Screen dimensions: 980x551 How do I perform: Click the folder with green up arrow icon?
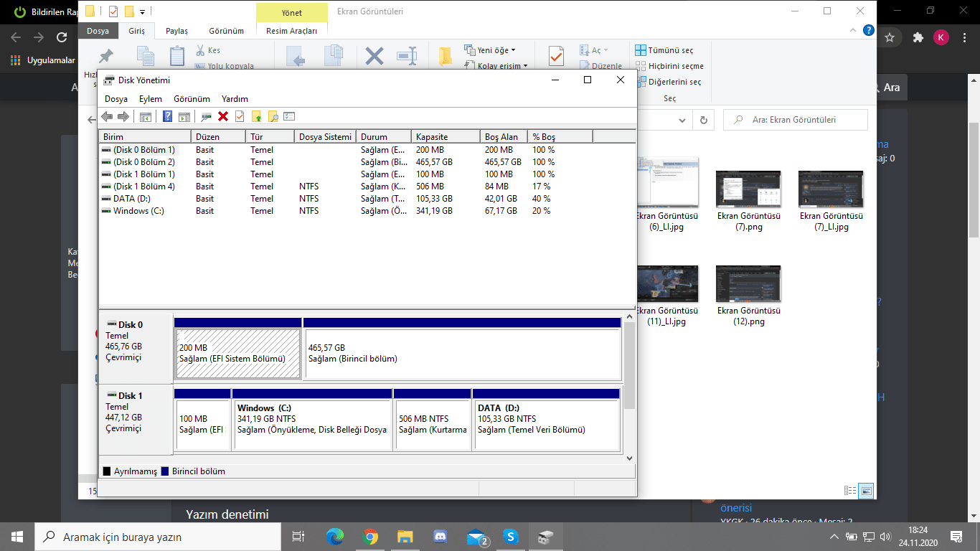point(256,117)
